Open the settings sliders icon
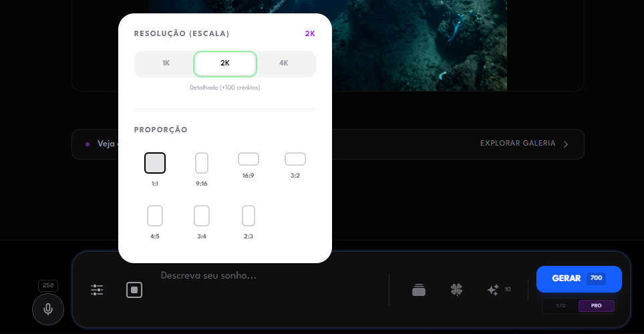Viewport: 644px width, 334px height. [97, 290]
